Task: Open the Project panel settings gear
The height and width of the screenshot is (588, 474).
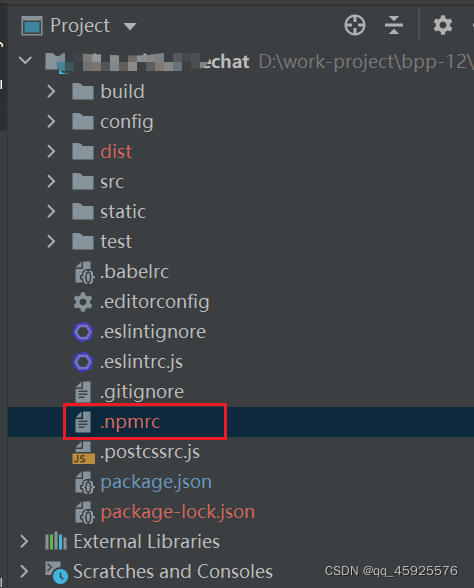Action: click(443, 26)
